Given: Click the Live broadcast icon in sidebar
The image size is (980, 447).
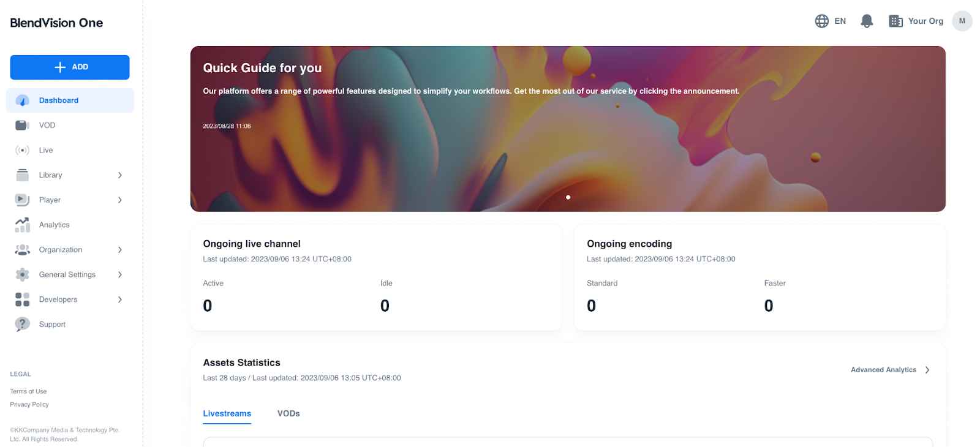Looking at the screenshot, I should pyautogui.click(x=23, y=151).
